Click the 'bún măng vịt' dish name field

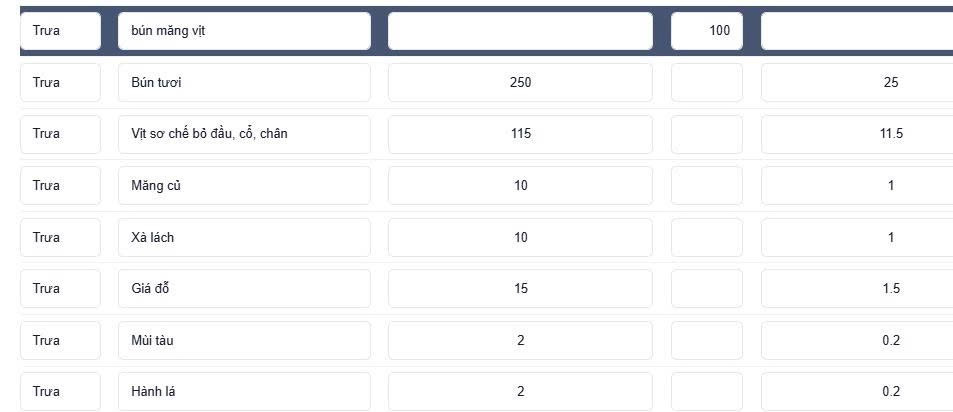[244, 30]
